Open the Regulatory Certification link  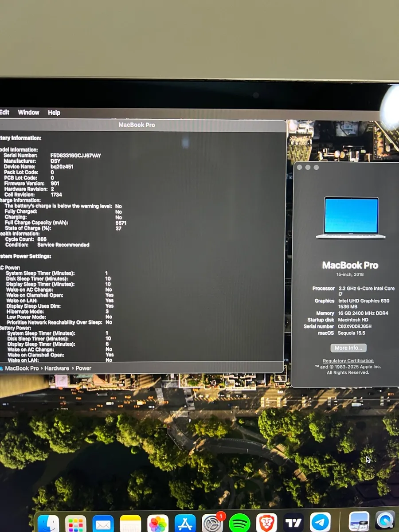pos(348,361)
